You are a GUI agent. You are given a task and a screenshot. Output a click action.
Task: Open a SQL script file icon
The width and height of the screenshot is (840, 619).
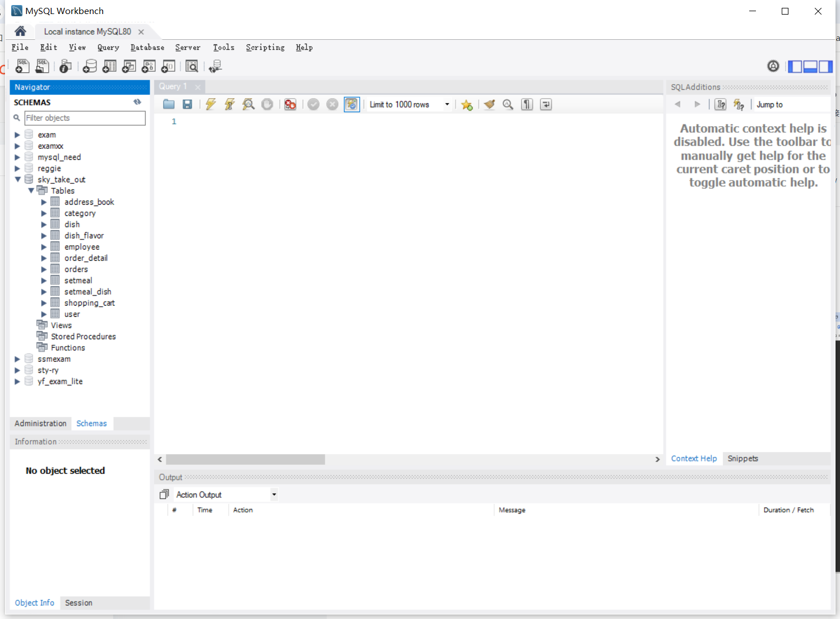(x=42, y=66)
